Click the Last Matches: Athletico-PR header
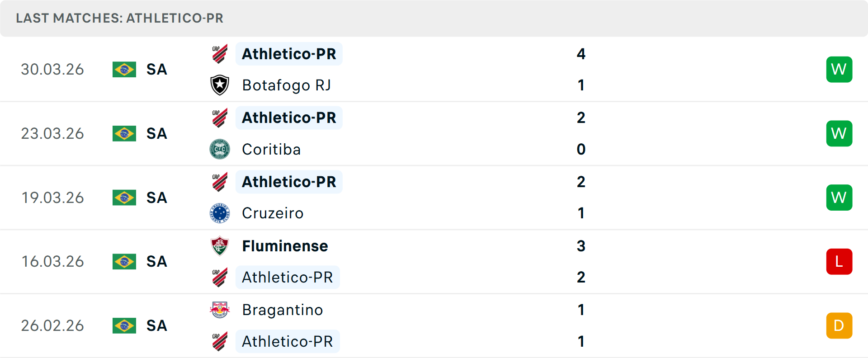868x358 pixels. coord(119,18)
